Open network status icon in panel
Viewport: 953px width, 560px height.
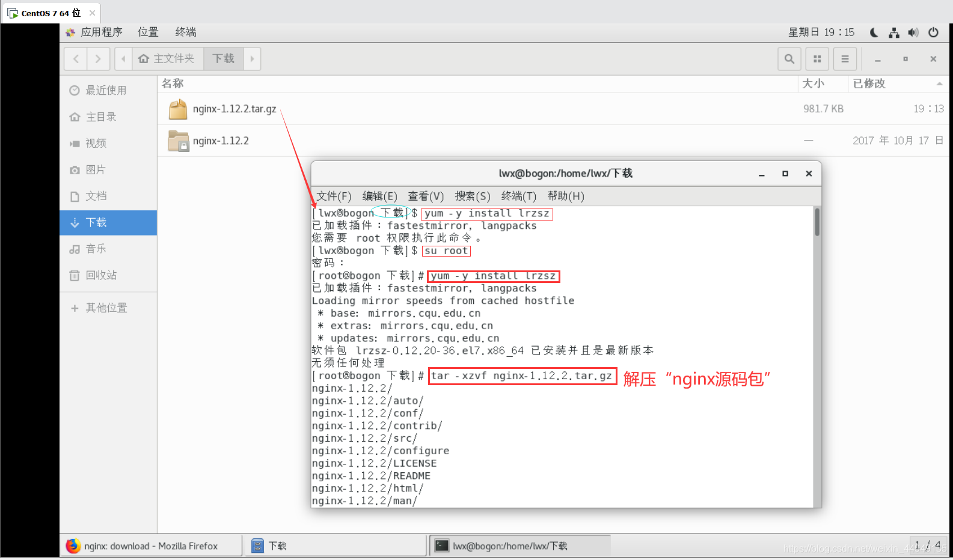[x=894, y=32]
